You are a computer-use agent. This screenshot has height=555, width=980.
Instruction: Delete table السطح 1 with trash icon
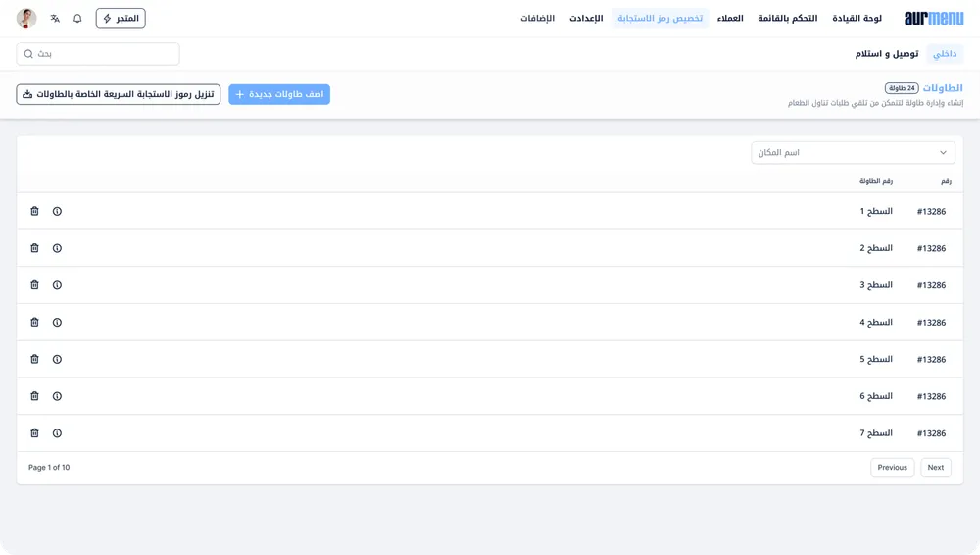[x=35, y=211]
